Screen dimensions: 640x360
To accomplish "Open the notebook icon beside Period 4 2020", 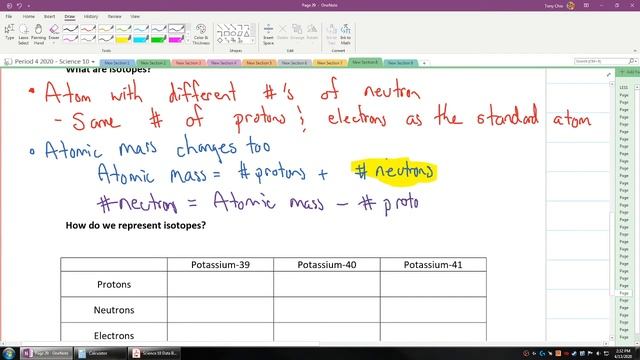I will tap(8, 62).
